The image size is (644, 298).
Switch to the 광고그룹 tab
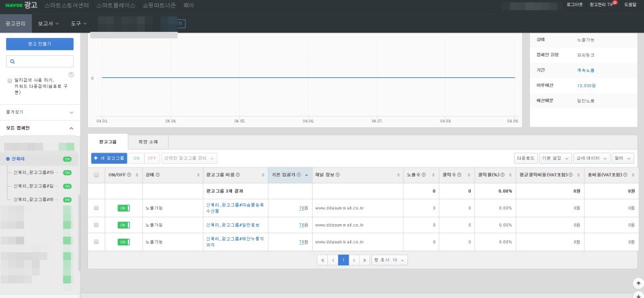tap(107, 142)
